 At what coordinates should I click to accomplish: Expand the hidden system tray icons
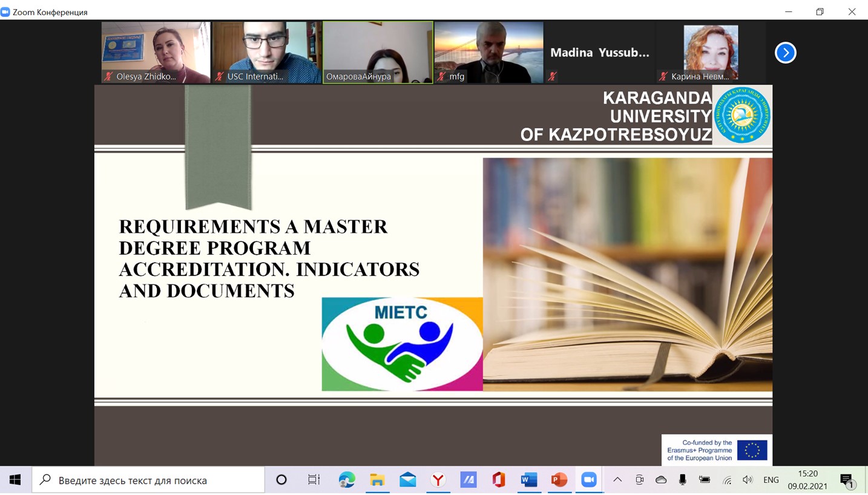(x=617, y=480)
